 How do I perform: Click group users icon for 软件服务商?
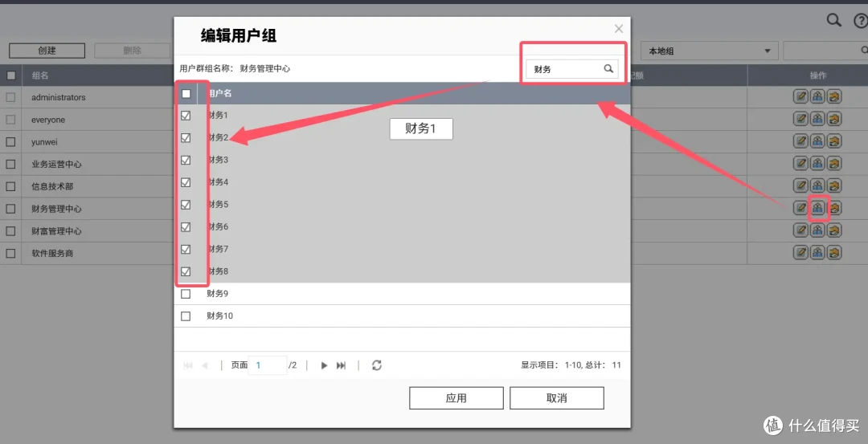817,253
